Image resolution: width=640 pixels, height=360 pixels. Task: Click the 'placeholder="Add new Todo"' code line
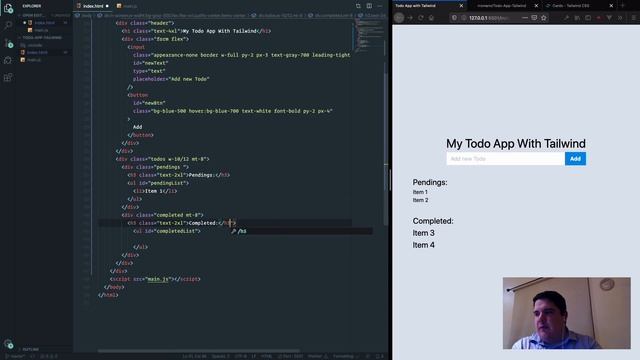(x=171, y=79)
